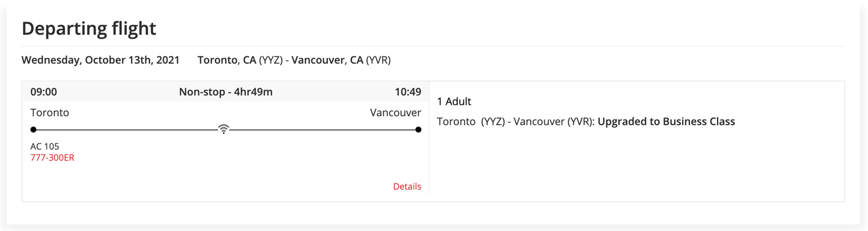Click the Non-stop - 4hr49m duration label
The width and height of the screenshot is (868, 231).
pyautogui.click(x=226, y=92)
